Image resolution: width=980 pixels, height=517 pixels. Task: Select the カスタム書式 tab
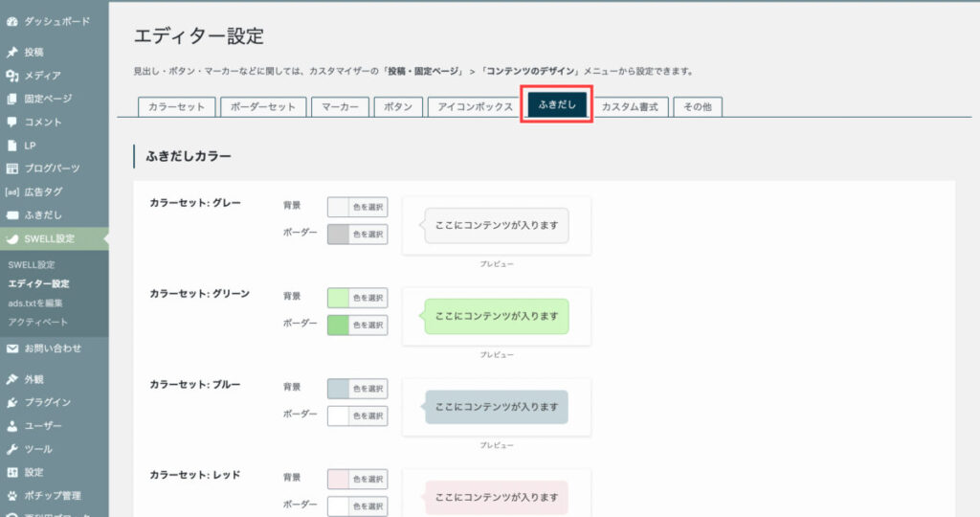pyautogui.click(x=630, y=107)
